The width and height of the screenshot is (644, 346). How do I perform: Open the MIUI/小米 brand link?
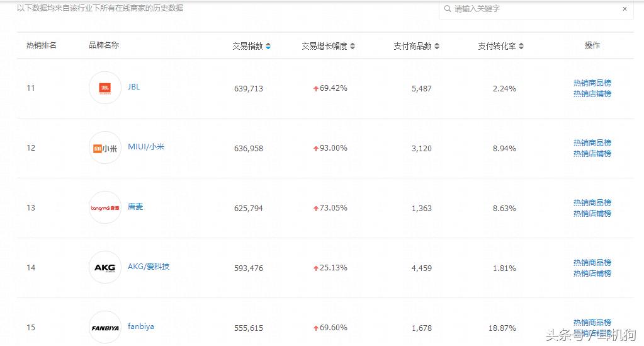[x=146, y=147]
